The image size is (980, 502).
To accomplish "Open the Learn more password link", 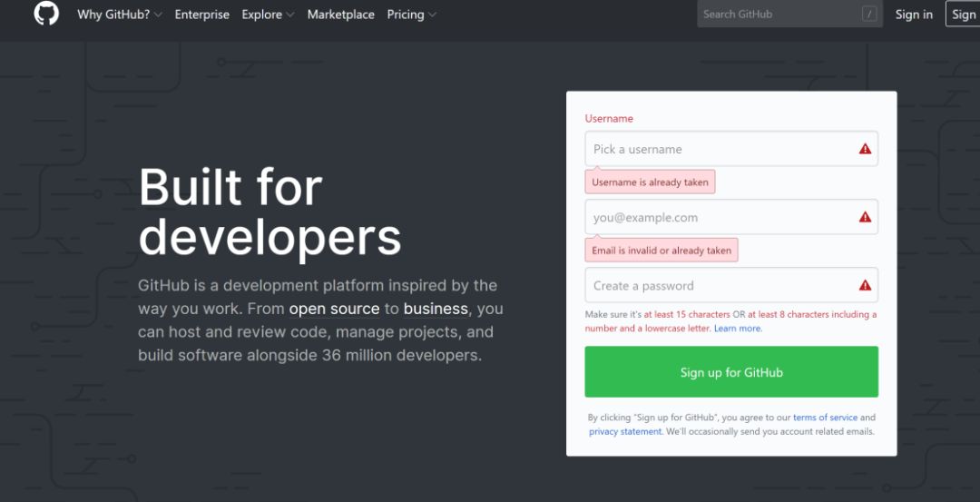I will tap(738, 329).
